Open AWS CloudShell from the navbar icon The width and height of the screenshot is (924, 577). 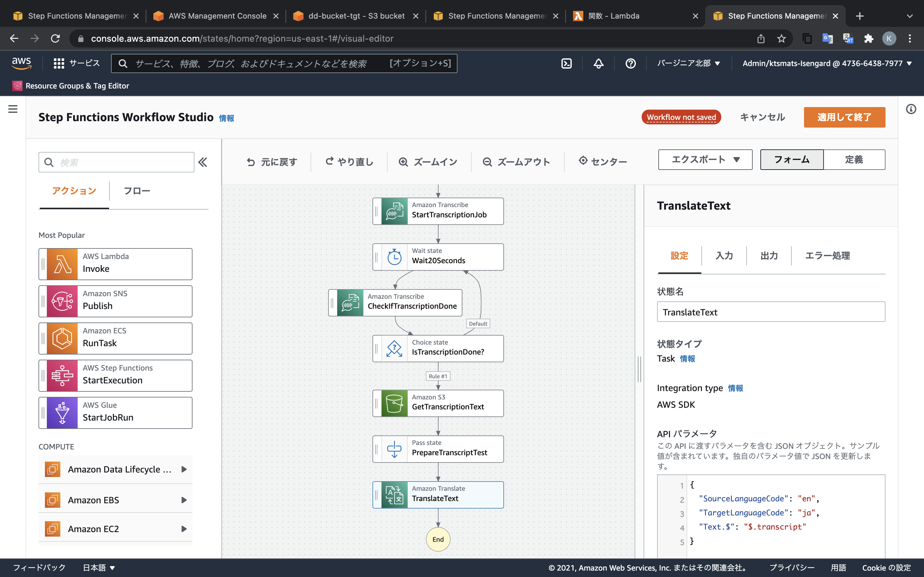click(566, 63)
